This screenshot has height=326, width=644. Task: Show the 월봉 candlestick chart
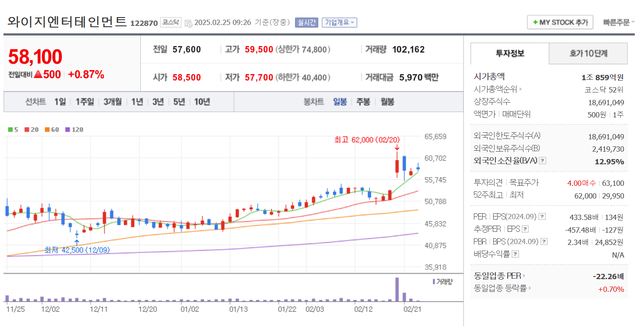(x=387, y=102)
